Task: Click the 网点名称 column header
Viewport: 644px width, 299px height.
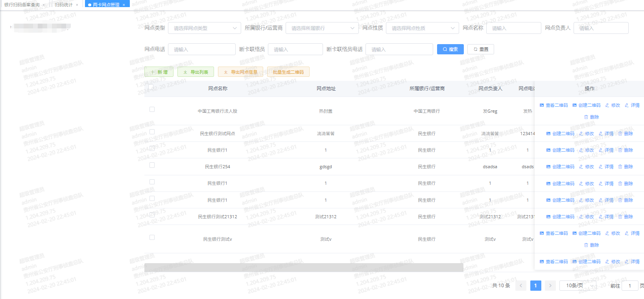Action: [x=218, y=89]
